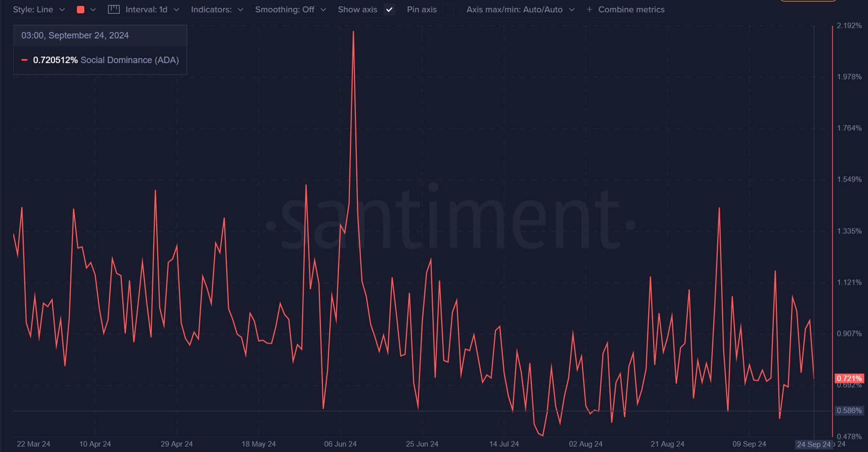
Task: Click the 03:00, September 24, 2024 tooltip date
Action: (x=75, y=35)
